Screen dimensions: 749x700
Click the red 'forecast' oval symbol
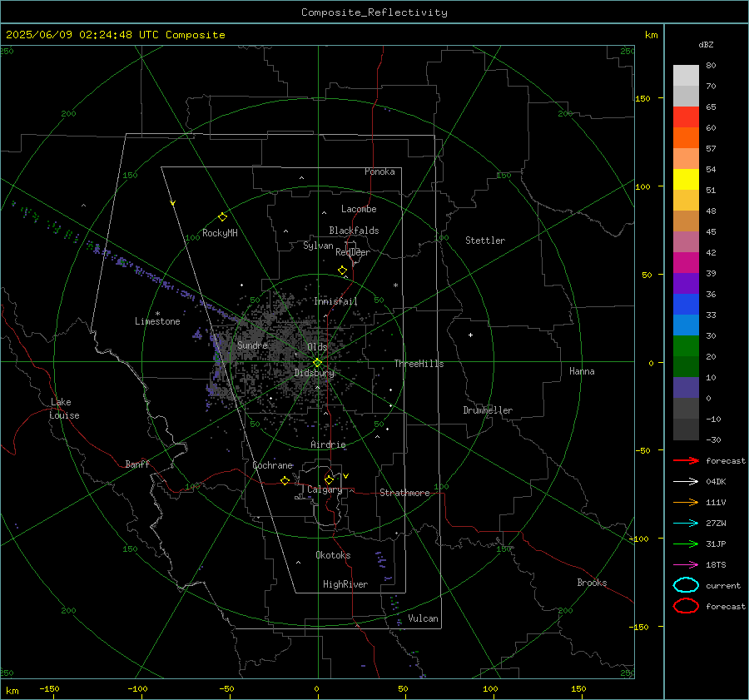(x=686, y=606)
